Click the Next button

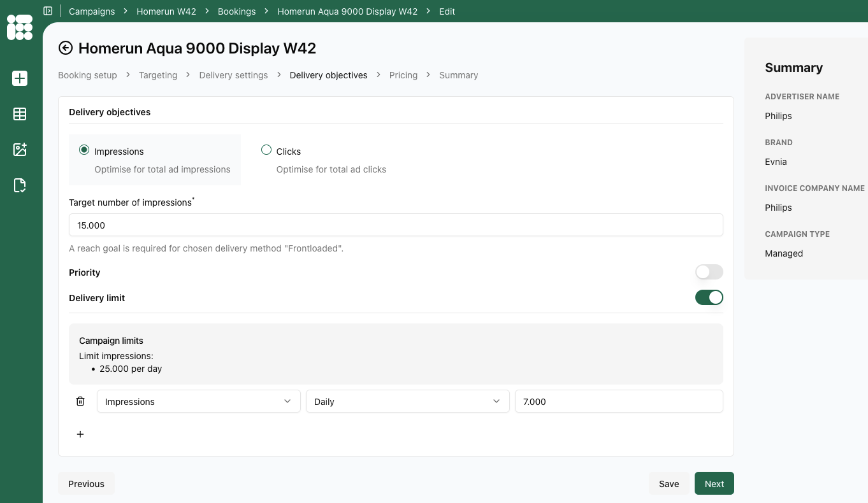[714, 483]
